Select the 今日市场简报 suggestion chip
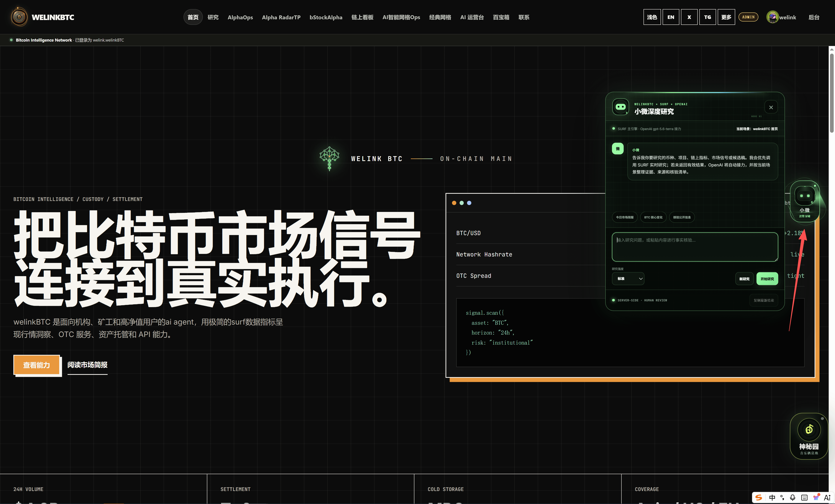The height and width of the screenshot is (504, 835). click(625, 217)
